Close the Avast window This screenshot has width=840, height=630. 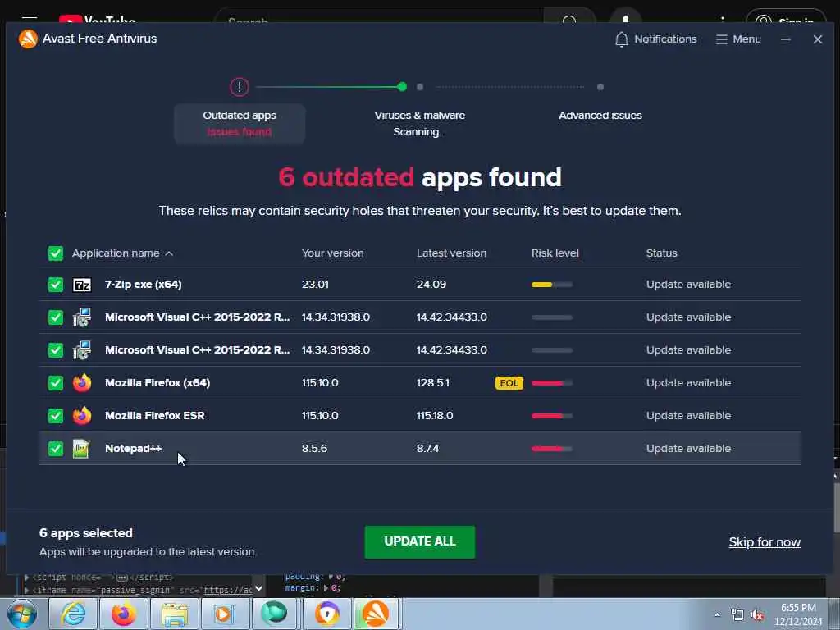point(818,39)
